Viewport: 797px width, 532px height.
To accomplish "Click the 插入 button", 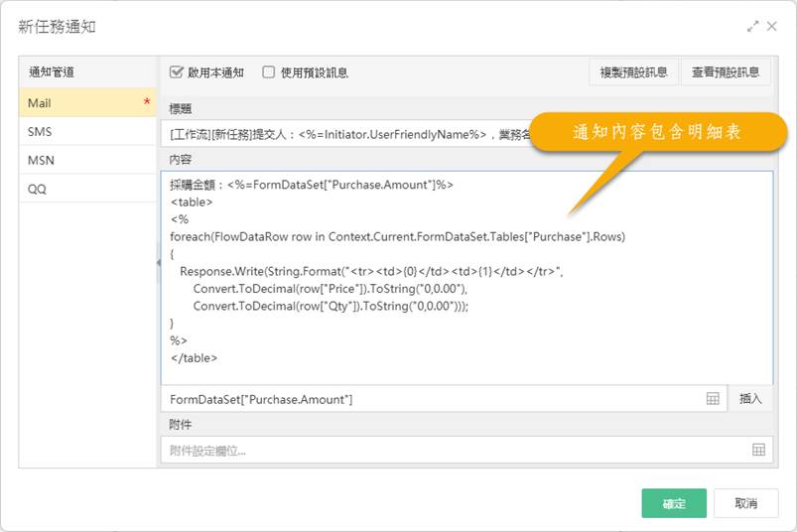I will pos(750,399).
